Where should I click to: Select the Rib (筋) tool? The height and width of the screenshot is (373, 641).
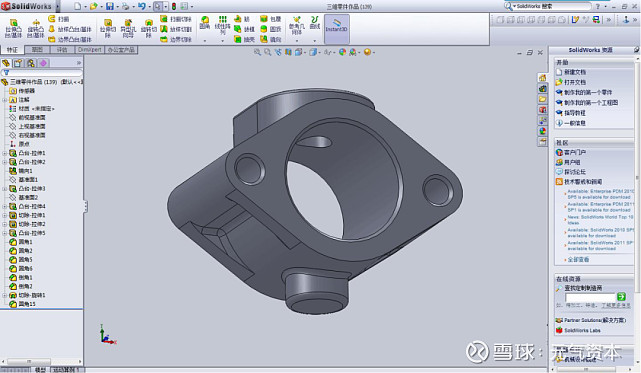coord(242,19)
